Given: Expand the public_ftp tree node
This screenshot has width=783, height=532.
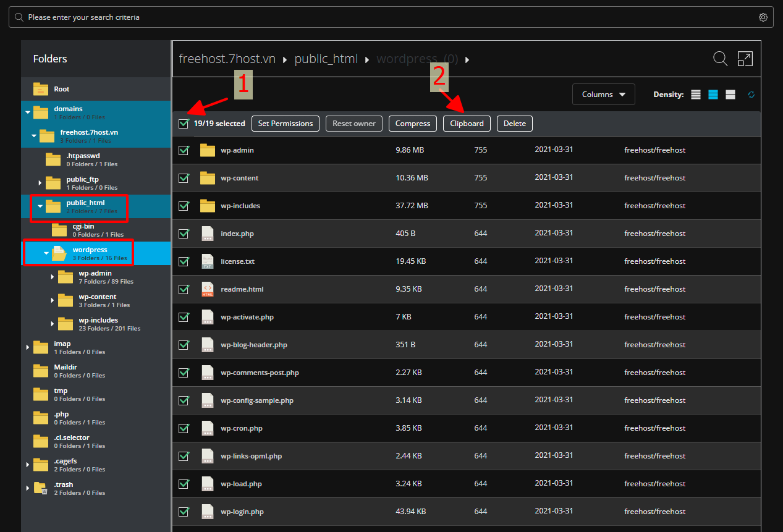Looking at the screenshot, I should [x=40, y=183].
